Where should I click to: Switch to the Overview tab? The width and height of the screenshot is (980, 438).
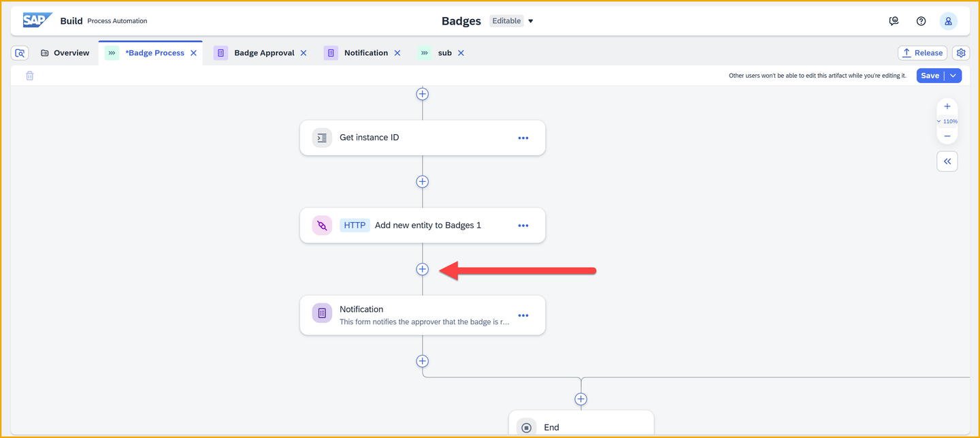(65, 53)
